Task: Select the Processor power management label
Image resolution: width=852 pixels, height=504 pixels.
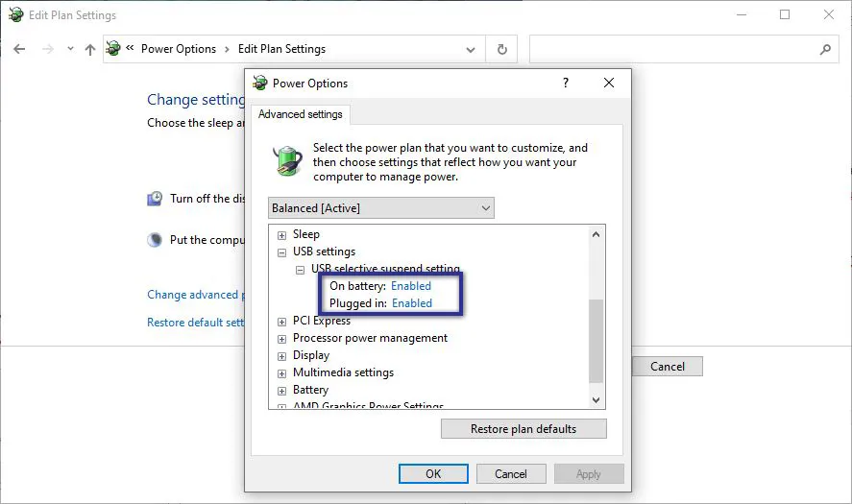Action: (370, 338)
